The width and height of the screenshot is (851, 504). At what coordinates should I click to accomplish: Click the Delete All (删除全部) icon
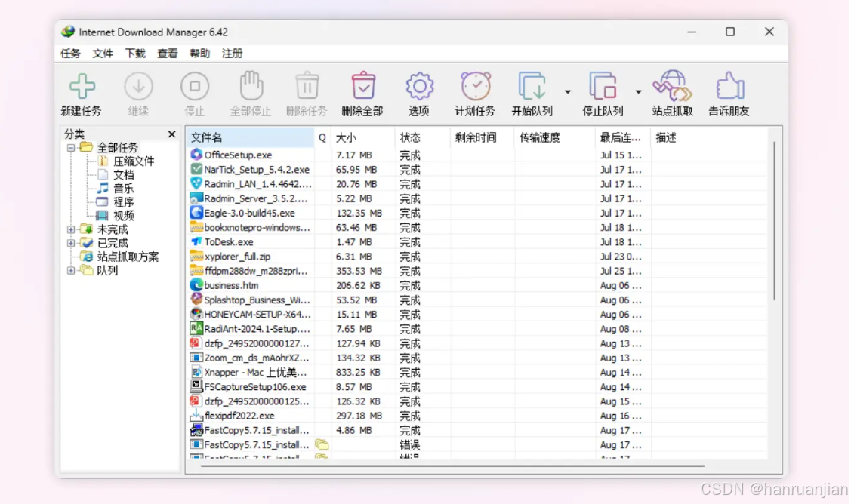pos(363,86)
